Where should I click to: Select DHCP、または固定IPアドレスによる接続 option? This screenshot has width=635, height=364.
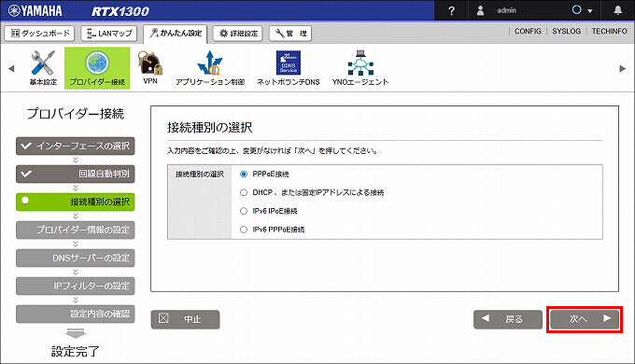point(244,192)
